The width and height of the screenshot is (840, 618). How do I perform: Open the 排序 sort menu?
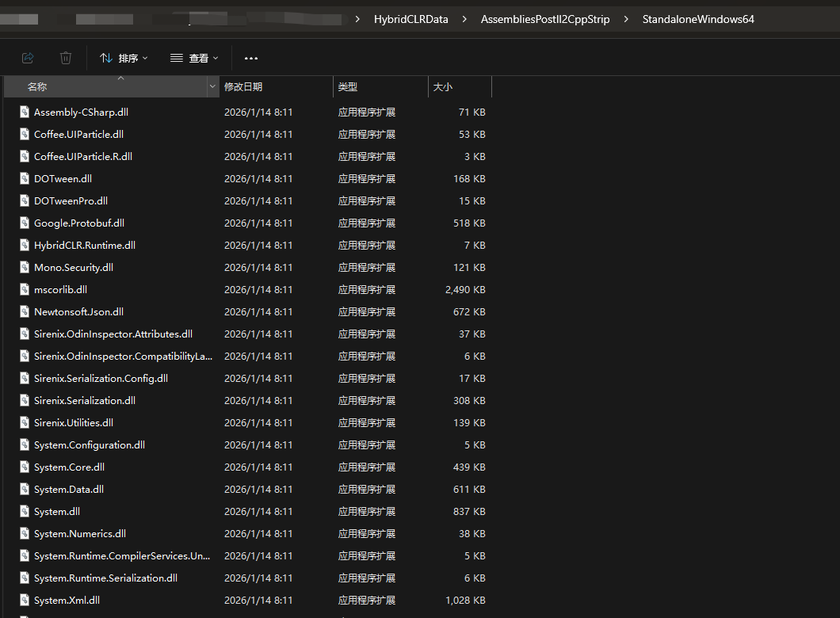[x=123, y=58]
